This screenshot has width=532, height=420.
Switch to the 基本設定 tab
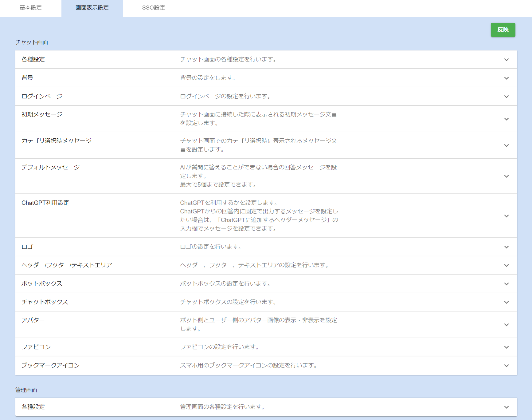pos(31,8)
